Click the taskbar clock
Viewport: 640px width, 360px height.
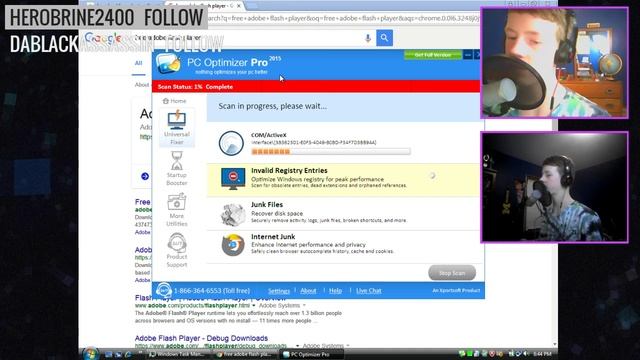click(x=542, y=354)
